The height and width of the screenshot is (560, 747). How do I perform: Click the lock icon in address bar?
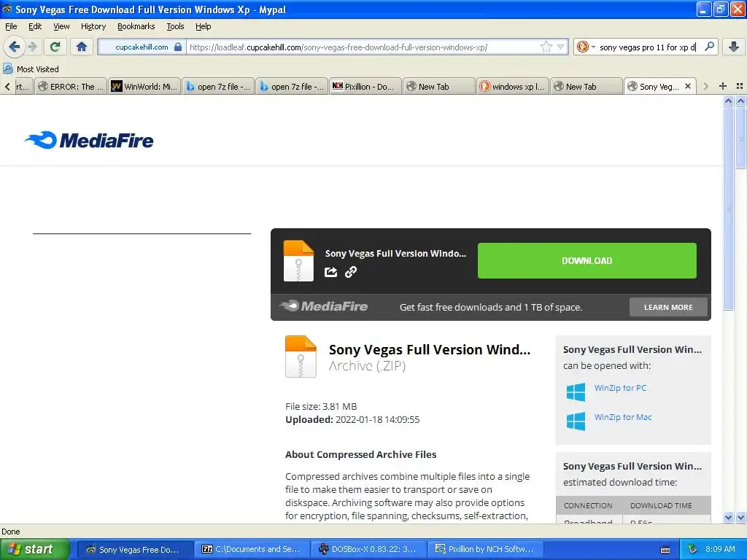[178, 47]
